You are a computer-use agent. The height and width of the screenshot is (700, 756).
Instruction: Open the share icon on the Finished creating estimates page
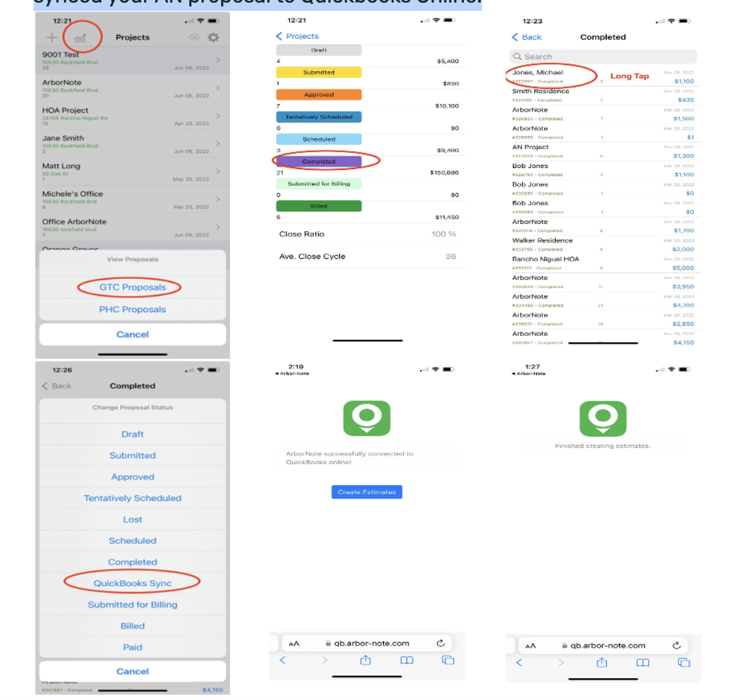[x=602, y=663]
